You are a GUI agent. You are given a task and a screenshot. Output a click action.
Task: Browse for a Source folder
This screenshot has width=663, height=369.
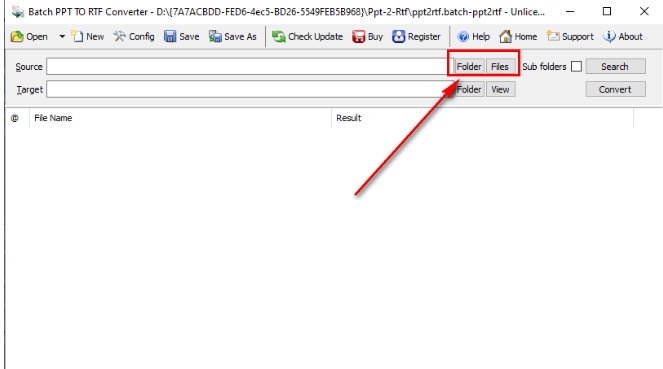(469, 66)
